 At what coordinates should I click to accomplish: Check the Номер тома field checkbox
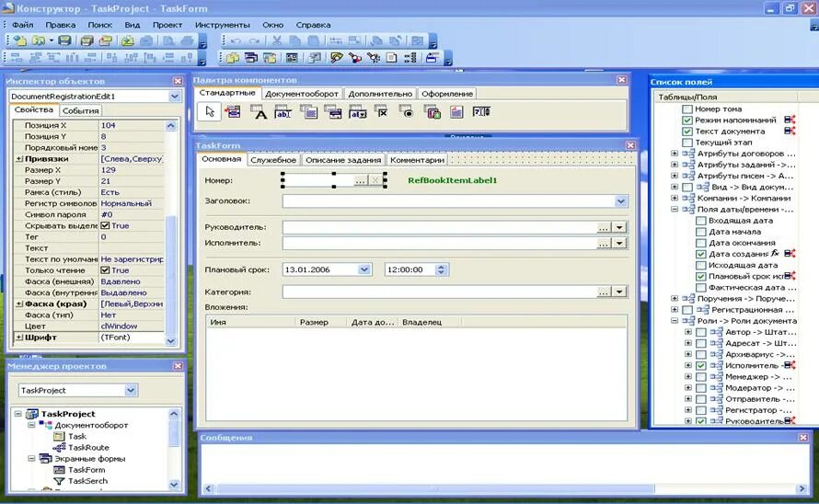(687, 109)
